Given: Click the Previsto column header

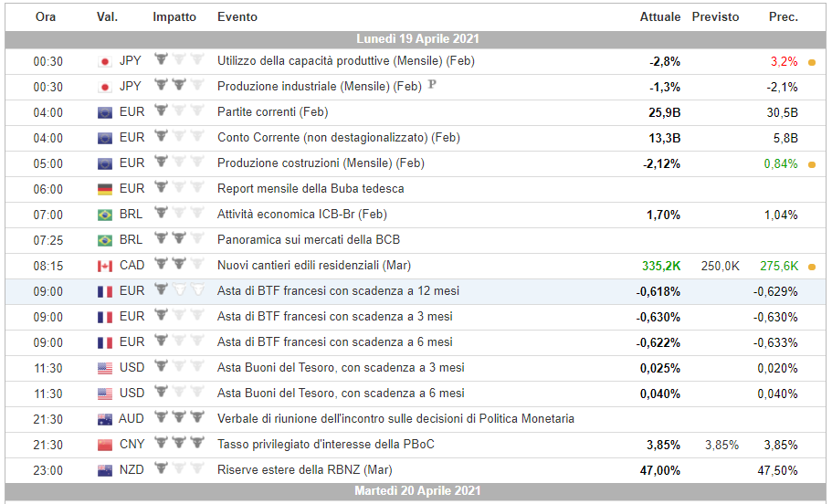Looking at the screenshot, I should [x=715, y=17].
